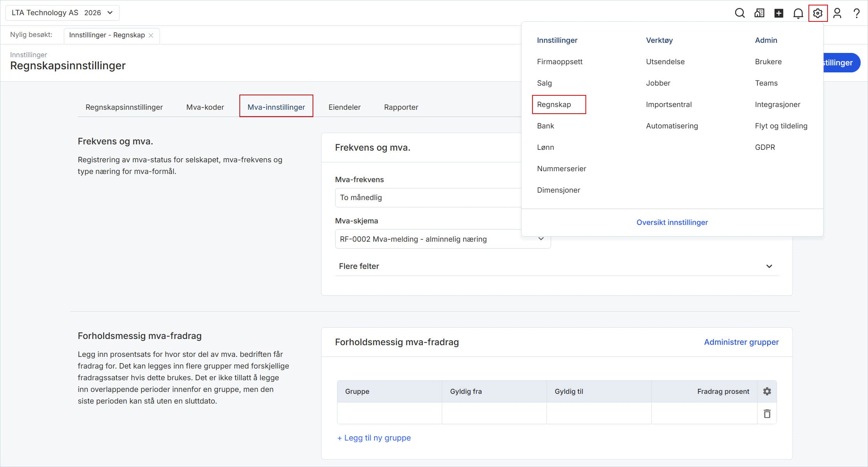Click the plus quick-create icon
This screenshot has width=868, height=467.
778,13
